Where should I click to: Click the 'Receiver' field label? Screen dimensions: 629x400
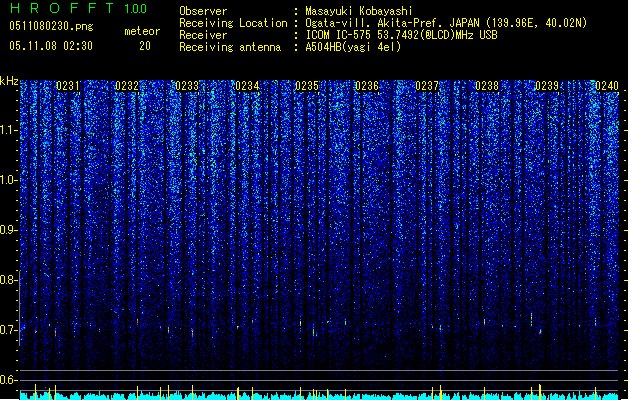click(x=203, y=35)
